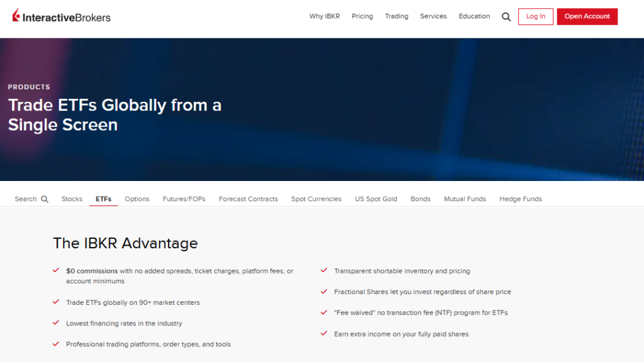Click the Interactive Brokers logo
The image size is (644, 362).
pos(61,16)
